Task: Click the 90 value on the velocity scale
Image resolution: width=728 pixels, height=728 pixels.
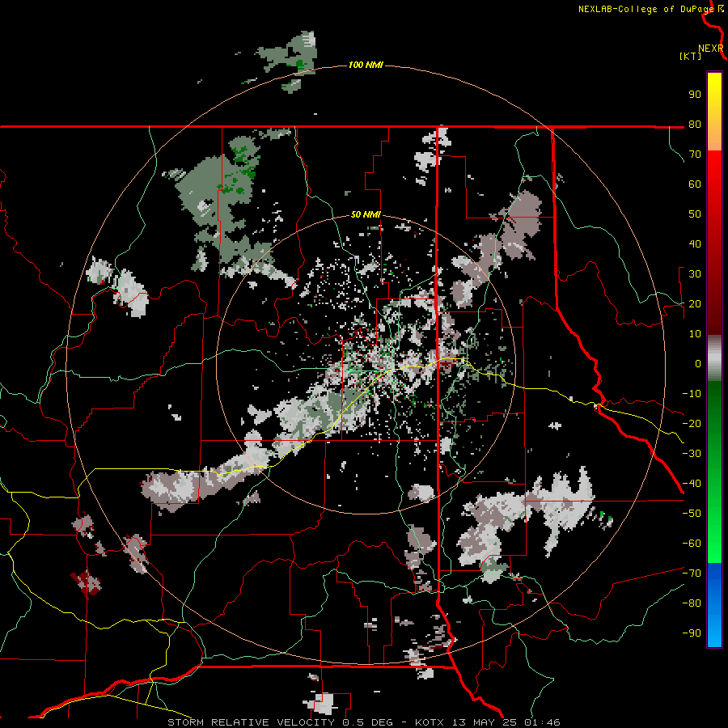Action: (x=695, y=95)
